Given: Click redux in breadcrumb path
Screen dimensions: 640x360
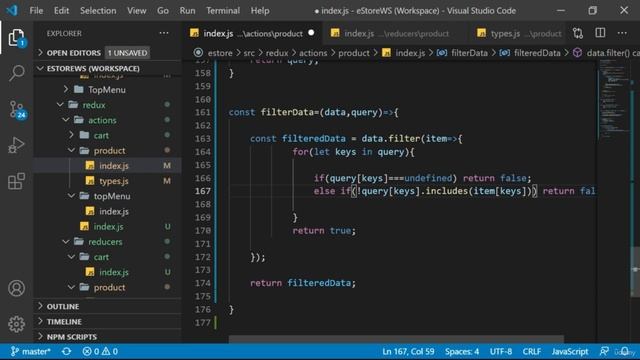Looking at the screenshot, I should 277,53.
